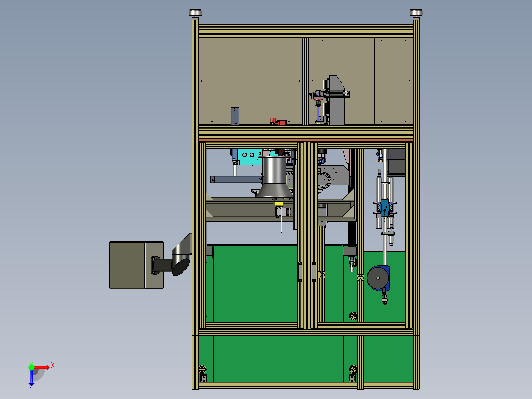Select the orange strip under the upper shelf
Image resolution: width=532 pixels, height=399 pixels.
[x=305, y=140]
